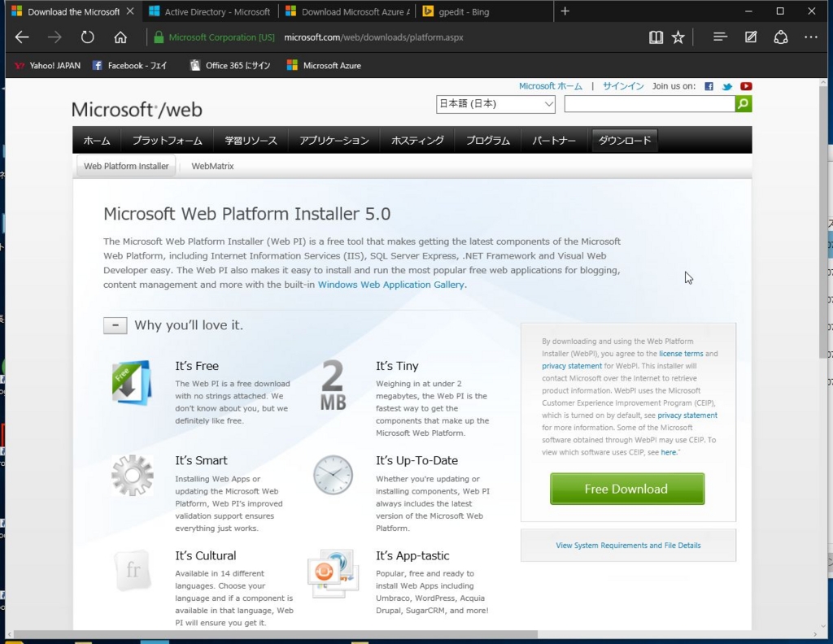Open the More actions ellipsis menu

click(811, 37)
